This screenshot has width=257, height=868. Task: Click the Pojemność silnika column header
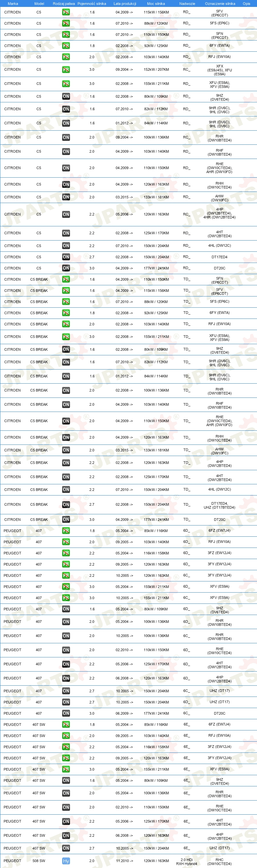[92, 4]
